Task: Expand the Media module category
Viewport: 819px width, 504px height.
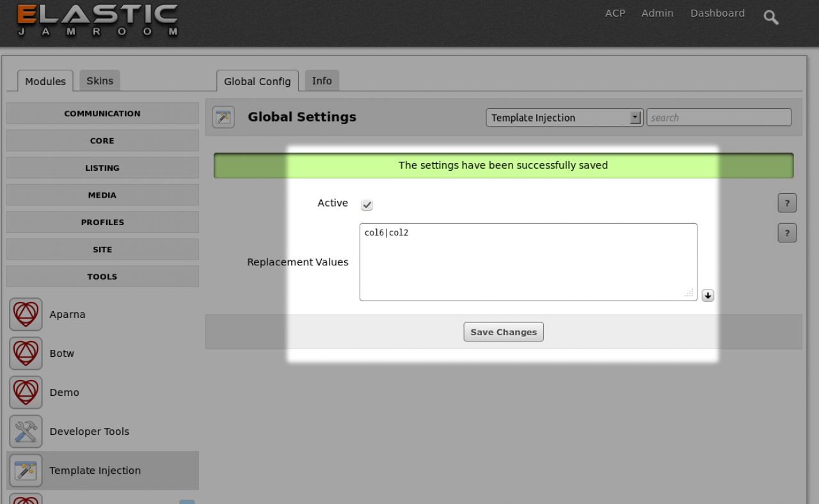Action: (x=102, y=195)
